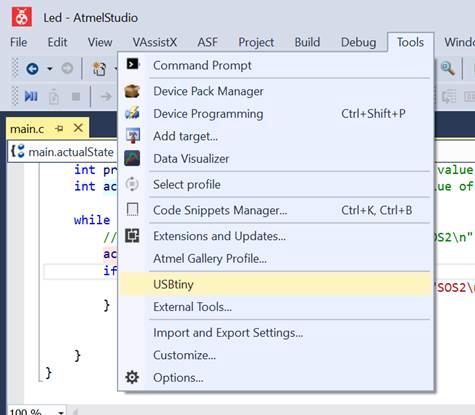Viewport: 475px width, 415px height.
Task: Click the Atmel Studio ladybug logo
Action: (22, 17)
